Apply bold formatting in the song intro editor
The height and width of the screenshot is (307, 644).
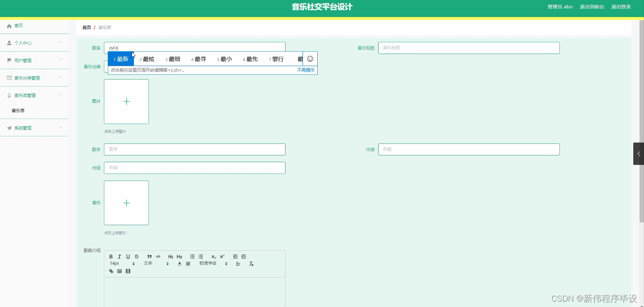(111, 256)
